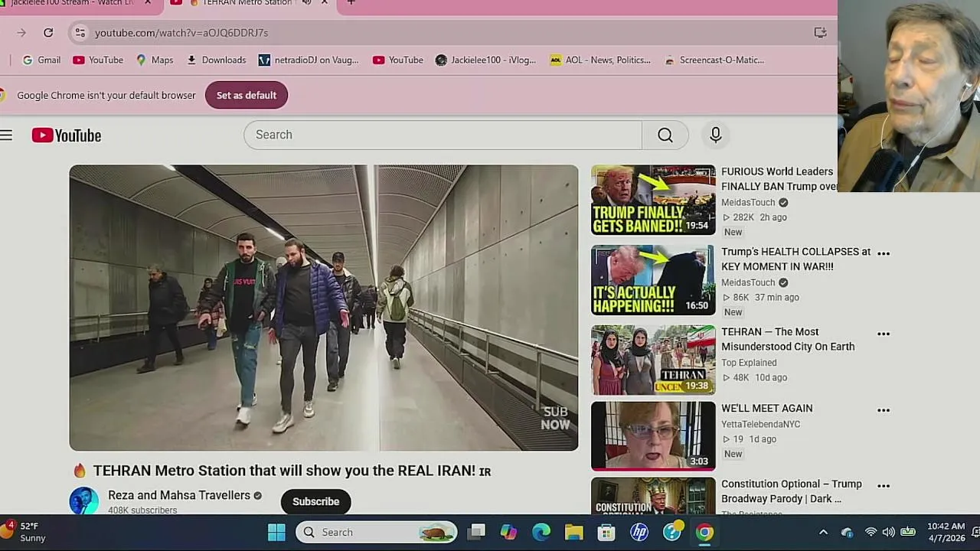Open the YouTube hamburger guide menu

6,135
